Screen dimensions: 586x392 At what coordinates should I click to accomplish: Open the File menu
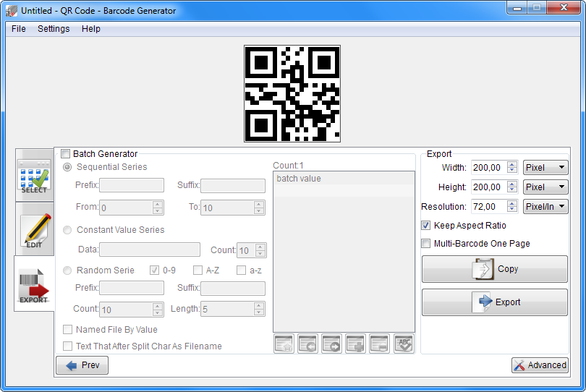(19, 29)
